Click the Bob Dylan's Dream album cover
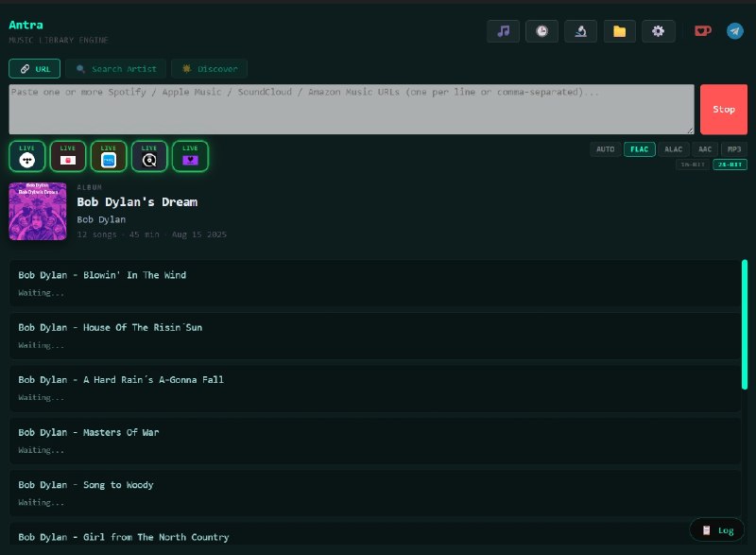Viewport: 756px width, 555px height. pyautogui.click(x=38, y=211)
